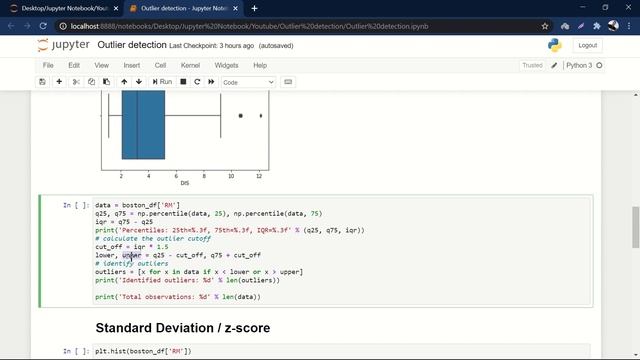
Task: Click the Python 3 kernel indicator
Action: click(579, 65)
